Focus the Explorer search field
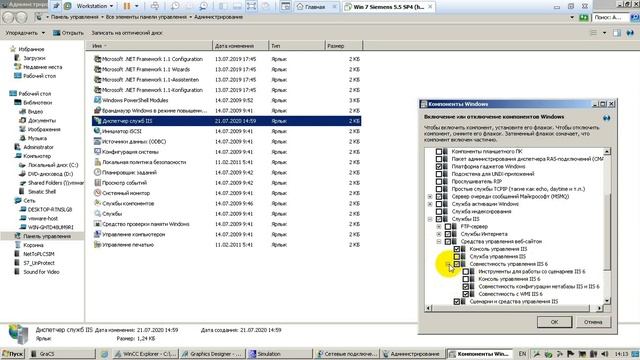This screenshot has width=640, height=360. [611, 17]
